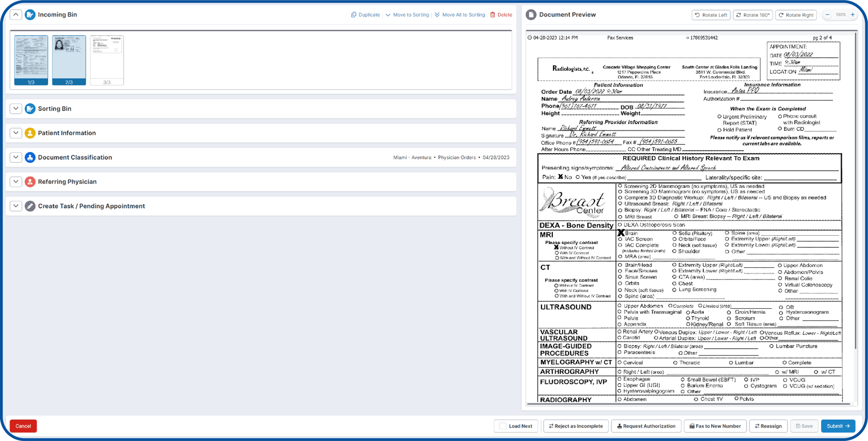Viewport: 868px width, 441px height.
Task: Expand the Document Classification section
Action: click(16, 158)
